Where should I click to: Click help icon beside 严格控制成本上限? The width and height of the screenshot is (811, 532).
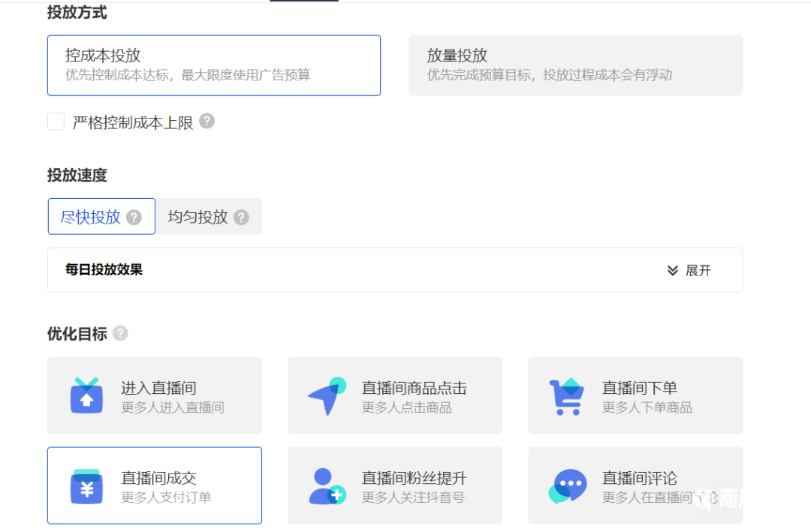click(207, 122)
